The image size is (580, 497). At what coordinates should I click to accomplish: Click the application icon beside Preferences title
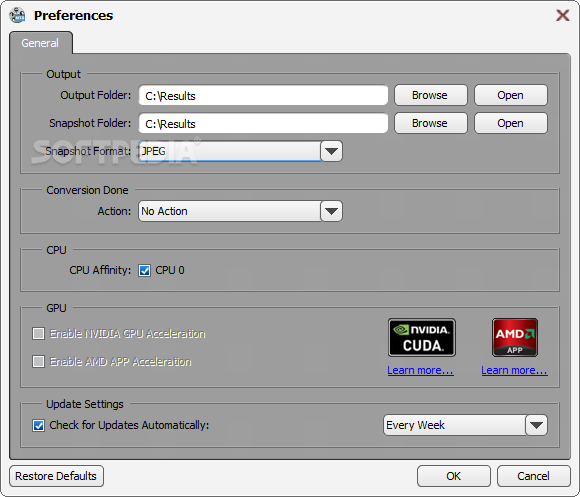coord(17,16)
